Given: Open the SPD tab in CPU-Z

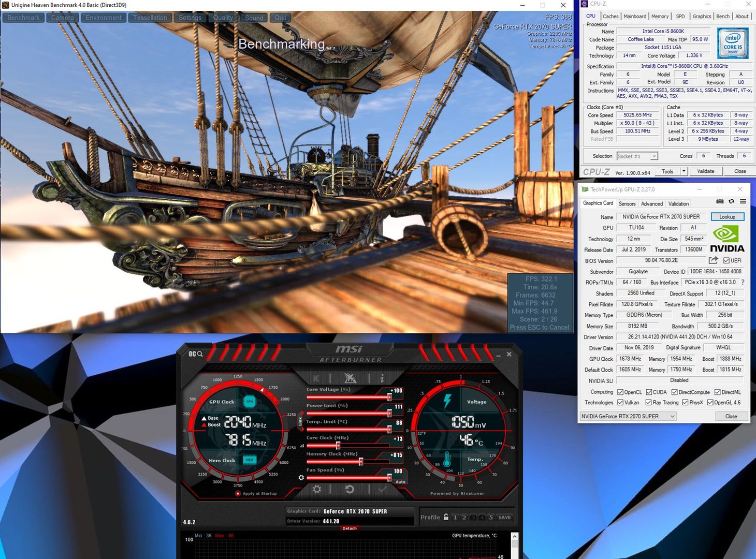Looking at the screenshot, I should click(680, 17).
